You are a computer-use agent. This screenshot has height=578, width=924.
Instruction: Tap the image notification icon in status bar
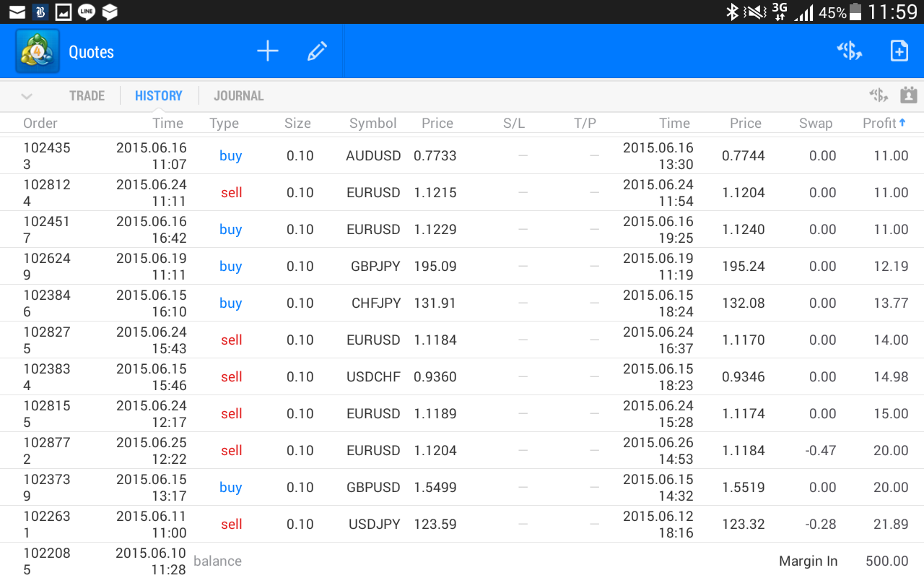pyautogui.click(x=64, y=12)
